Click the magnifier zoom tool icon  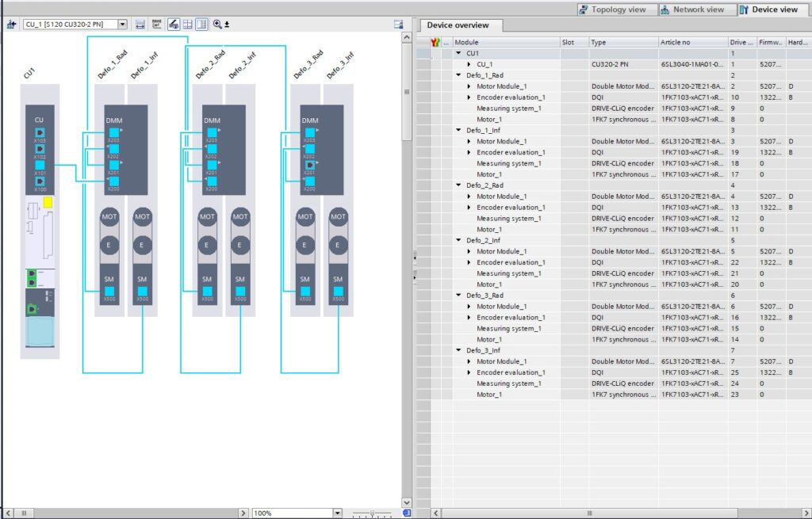pos(217,25)
